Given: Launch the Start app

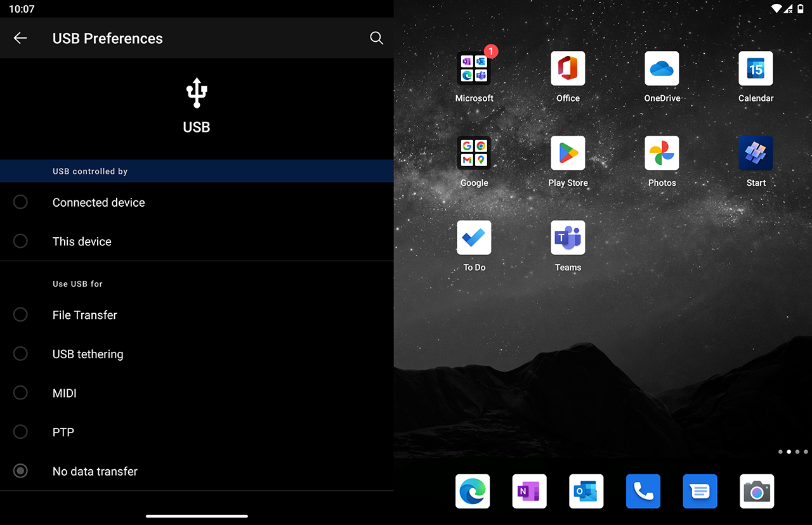Looking at the screenshot, I should [x=756, y=153].
